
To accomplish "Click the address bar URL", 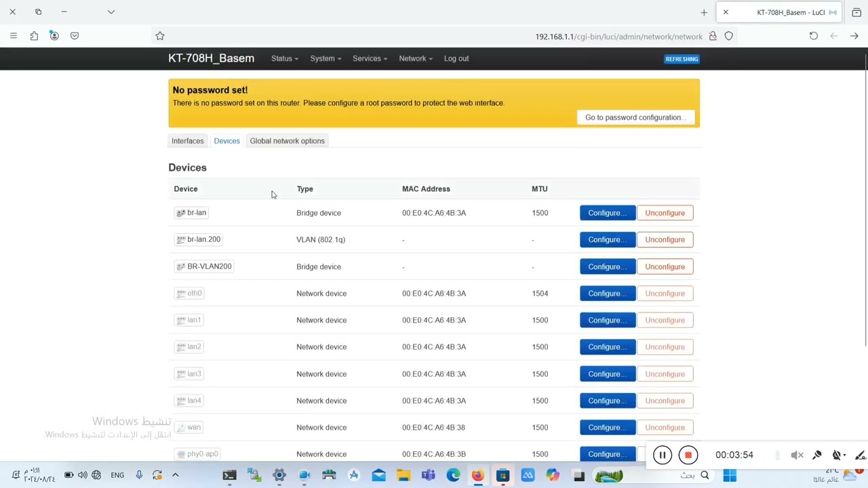I will (618, 37).
